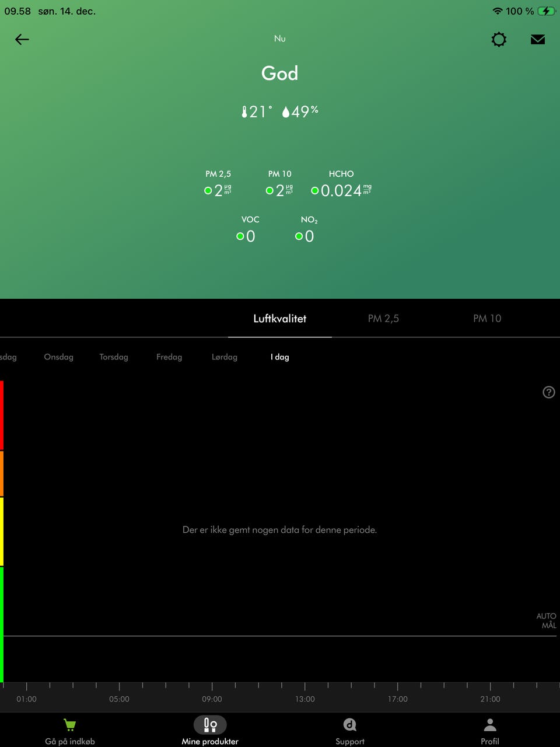This screenshot has width=560, height=747.
Task: Tap the Profil person icon
Action: click(x=490, y=725)
